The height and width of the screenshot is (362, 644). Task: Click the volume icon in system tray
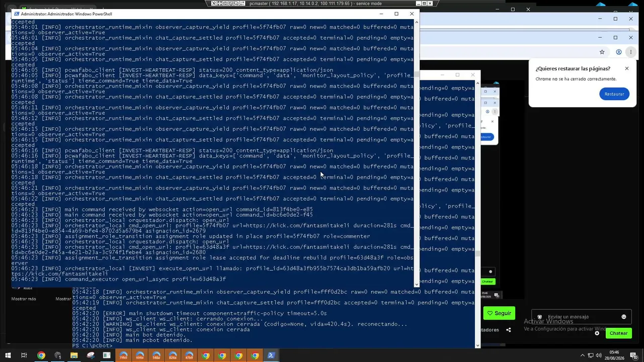coord(600,355)
